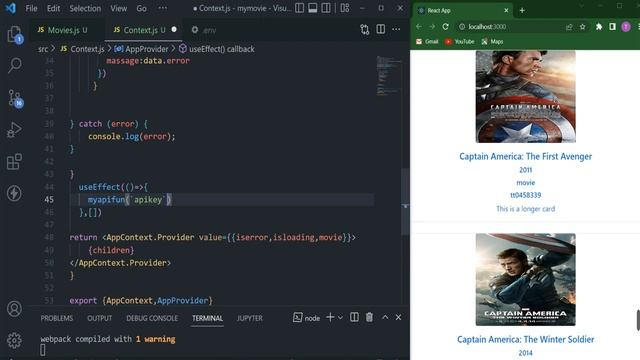The height and width of the screenshot is (360, 640).
Task: Create a new terminal with plus
Action: pyautogui.click(x=330, y=317)
